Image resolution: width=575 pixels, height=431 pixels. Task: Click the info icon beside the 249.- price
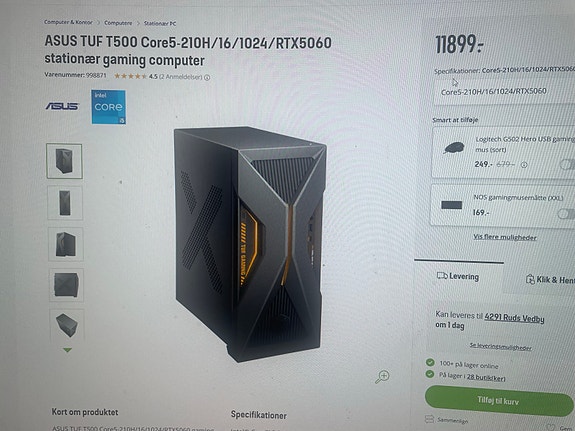(x=524, y=165)
